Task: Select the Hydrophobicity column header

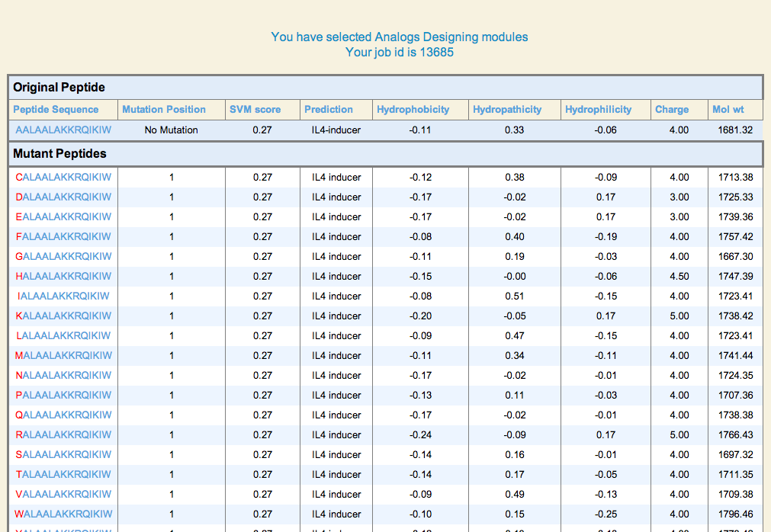Action: coord(413,110)
